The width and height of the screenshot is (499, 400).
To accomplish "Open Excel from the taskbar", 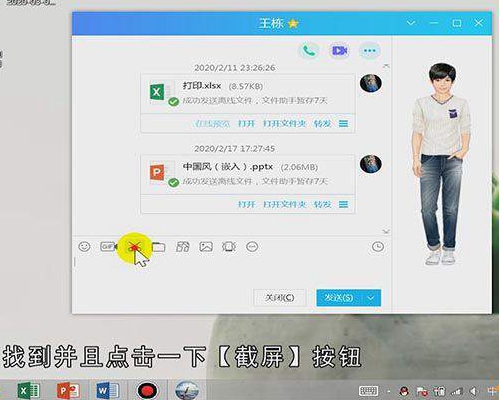I will click(x=28, y=390).
